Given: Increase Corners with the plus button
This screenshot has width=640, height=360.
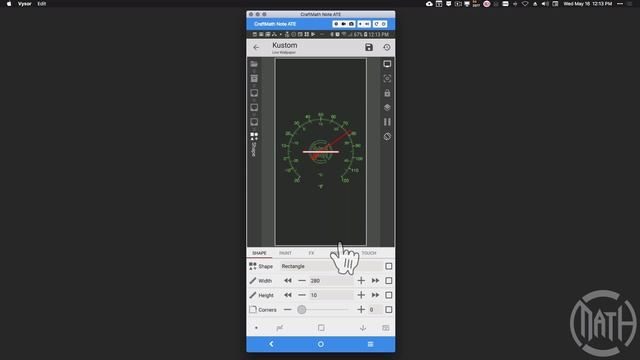Looking at the screenshot, I should point(361,310).
